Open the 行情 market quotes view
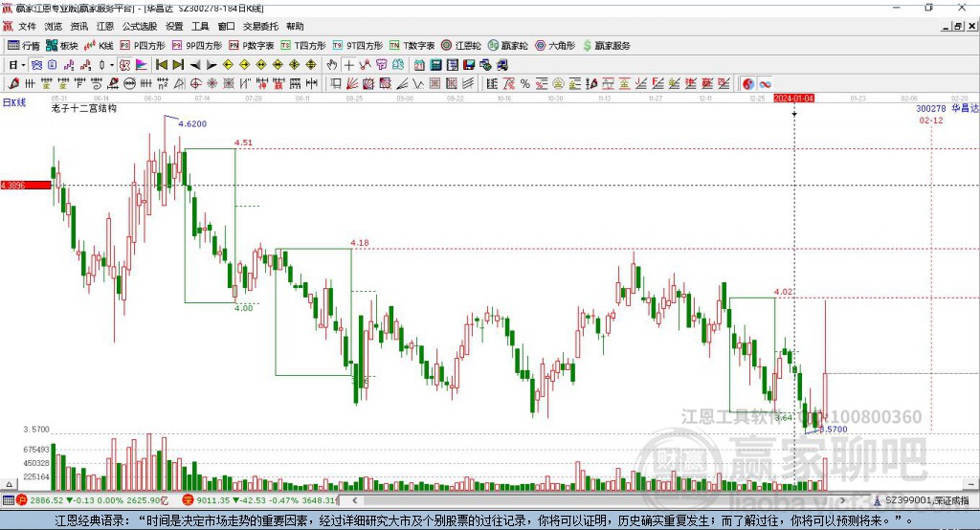This screenshot has height=530, width=980. [x=24, y=46]
